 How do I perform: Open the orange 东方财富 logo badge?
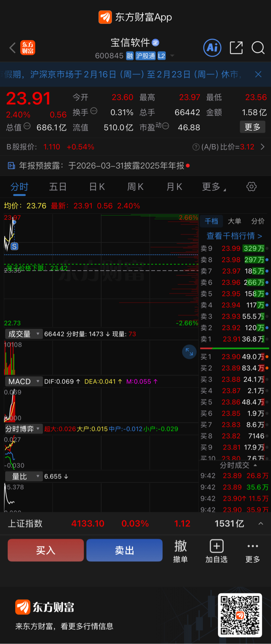click(28, 48)
